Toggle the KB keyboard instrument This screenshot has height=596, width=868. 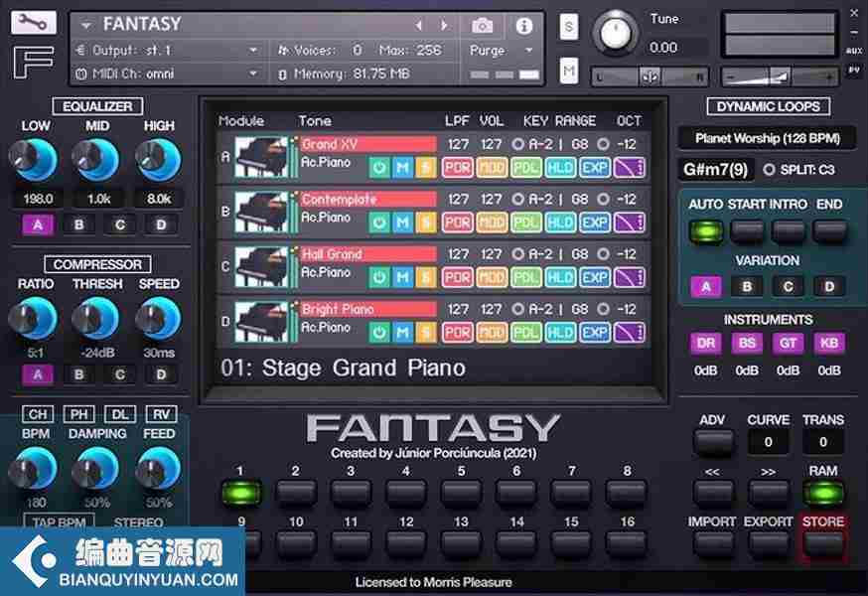[x=828, y=343]
